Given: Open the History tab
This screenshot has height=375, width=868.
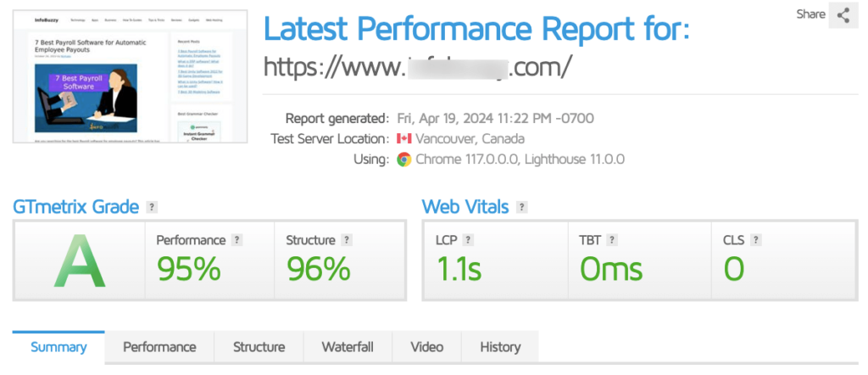Looking at the screenshot, I should pyautogui.click(x=500, y=347).
